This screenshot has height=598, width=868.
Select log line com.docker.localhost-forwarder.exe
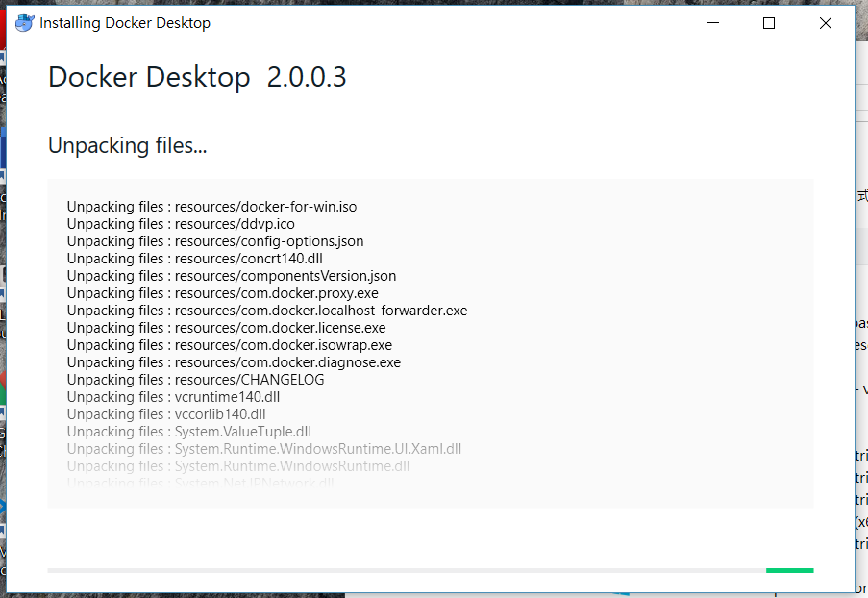coord(267,311)
